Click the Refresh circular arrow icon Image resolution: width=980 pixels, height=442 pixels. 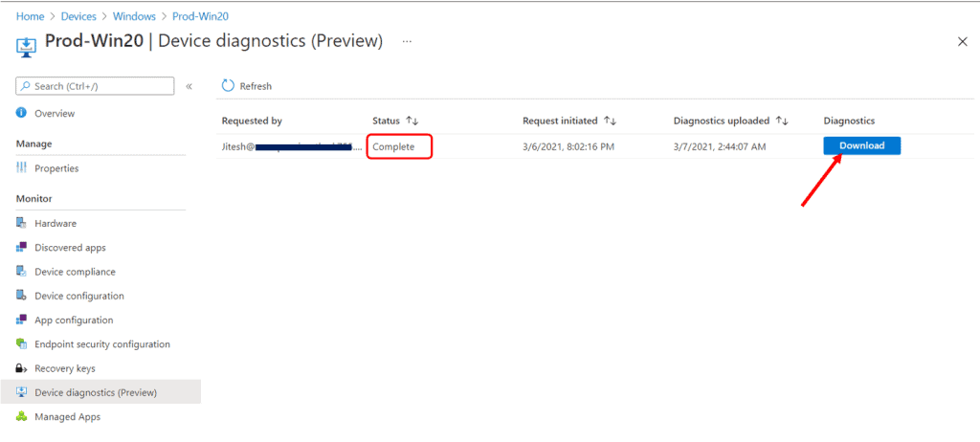(x=228, y=86)
